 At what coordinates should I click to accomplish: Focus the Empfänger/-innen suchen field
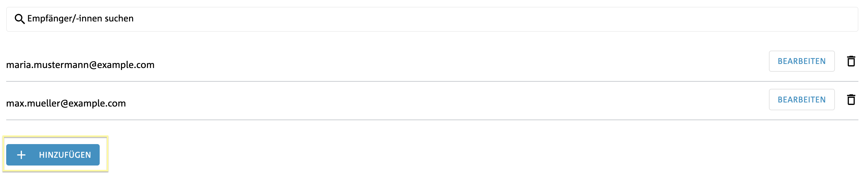432,19
